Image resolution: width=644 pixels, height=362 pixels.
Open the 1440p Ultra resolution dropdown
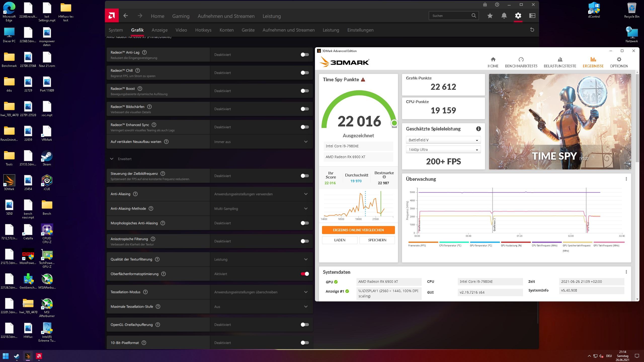coord(443,150)
